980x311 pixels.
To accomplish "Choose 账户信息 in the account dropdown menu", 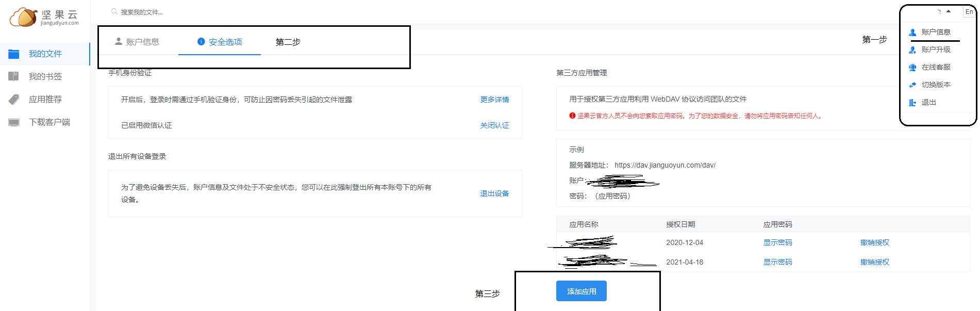I will point(936,32).
